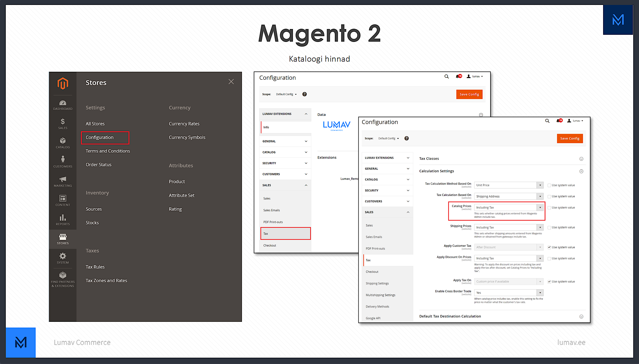The image size is (639, 364).
Task: Toggle Use system value for Apply Discount On Prices
Action: pyautogui.click(x=549, y=259)
